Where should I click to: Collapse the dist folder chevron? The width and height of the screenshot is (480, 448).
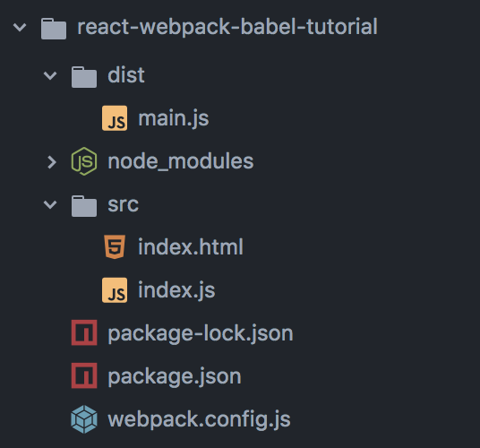(x=50, y=75)
